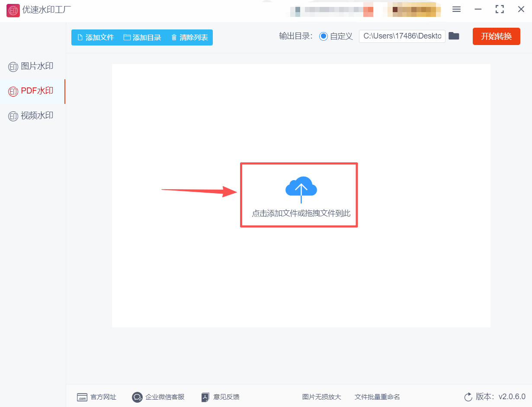This screenshot has height=407, width=532.
Task: Click the output directory path field
Action: [402, 36]
